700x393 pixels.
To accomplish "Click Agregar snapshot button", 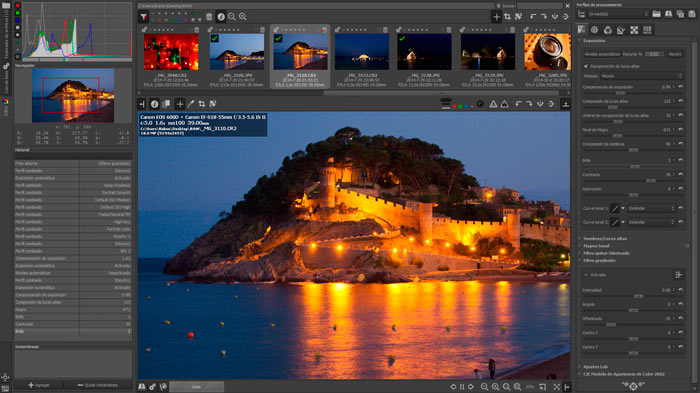I will (39, 385).
